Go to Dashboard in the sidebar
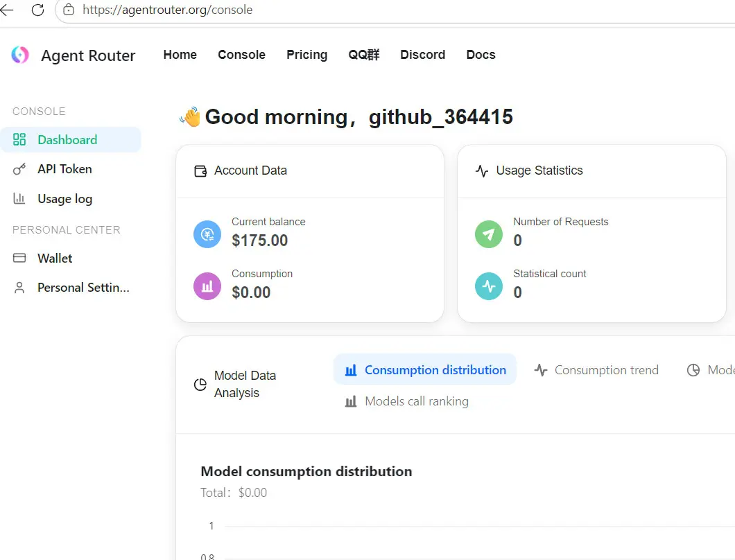735x560 pixels. click(x=70, y=139)
